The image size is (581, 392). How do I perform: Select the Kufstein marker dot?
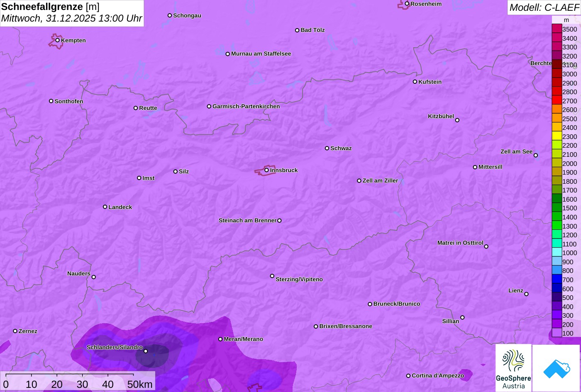point(415,82)
